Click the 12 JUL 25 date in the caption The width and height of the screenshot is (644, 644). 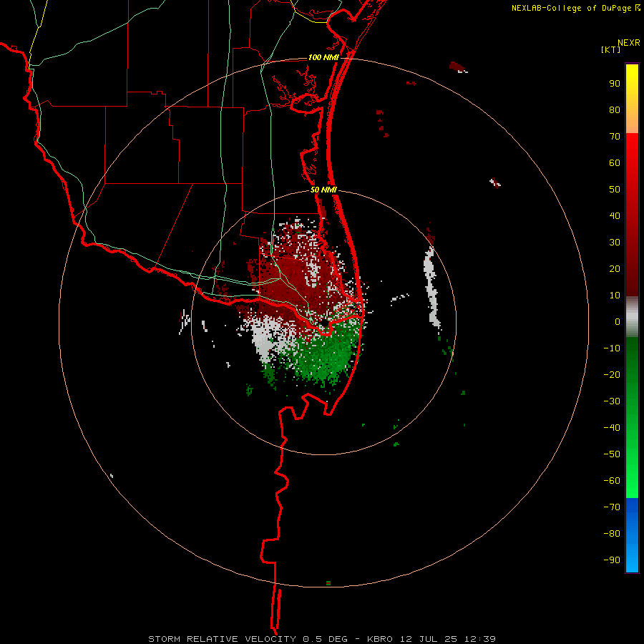[429, 639]
